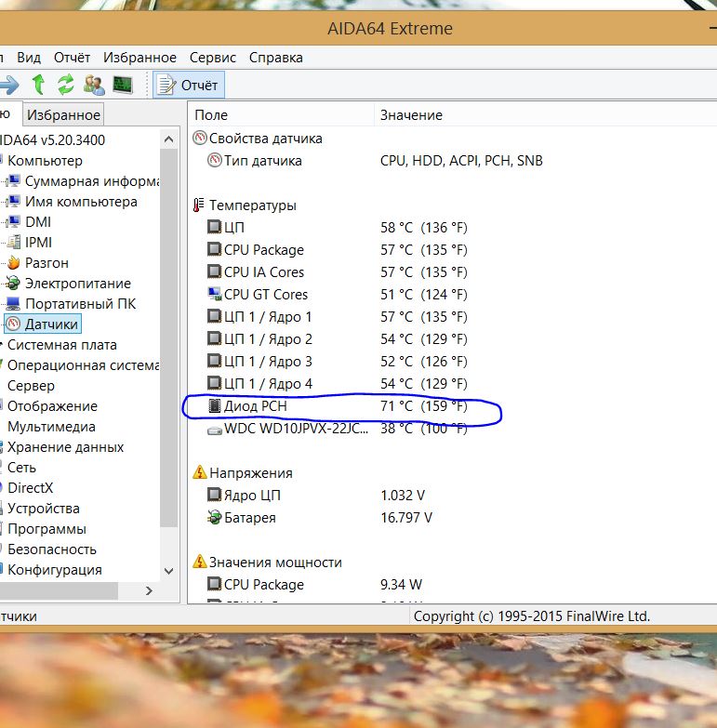717x728 pixels.
Task: Open the Отчёт menu in menu bar
Action: pos(72,58)
